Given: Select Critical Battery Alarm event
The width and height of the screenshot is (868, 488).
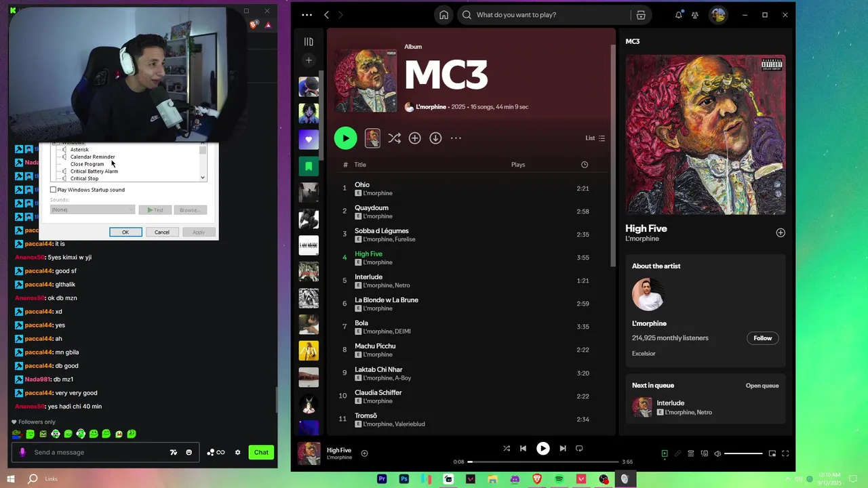Looking at the screenshot, I should point(94,171).
